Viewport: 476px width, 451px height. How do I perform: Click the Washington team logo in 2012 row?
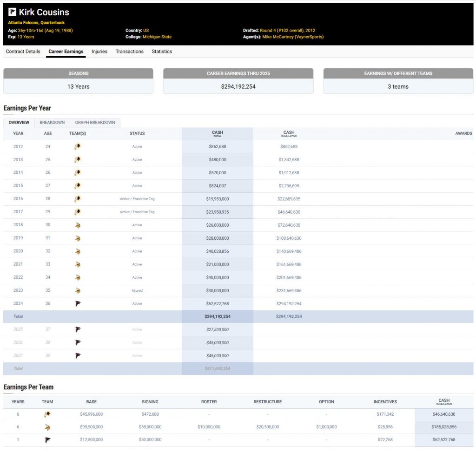[x=78, y=147]
